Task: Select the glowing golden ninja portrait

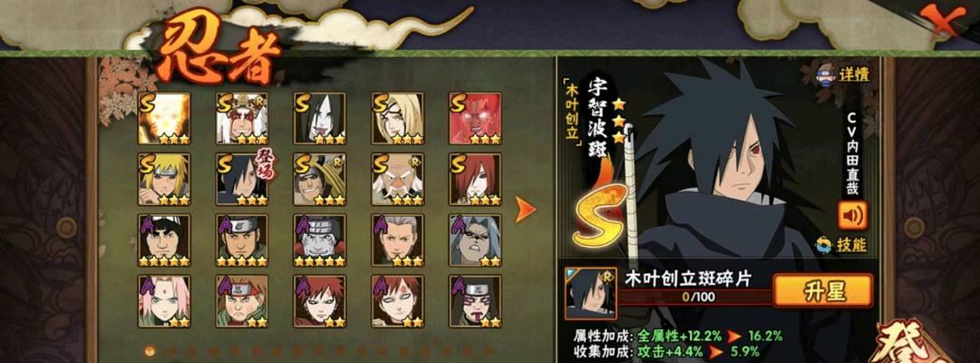Action: click(164, 118)
